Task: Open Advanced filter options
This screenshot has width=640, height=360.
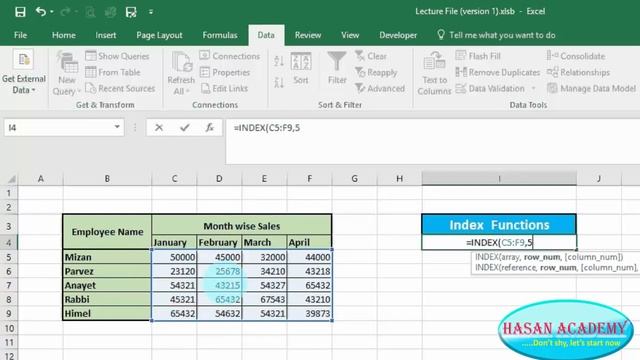Action: [380, 88]
